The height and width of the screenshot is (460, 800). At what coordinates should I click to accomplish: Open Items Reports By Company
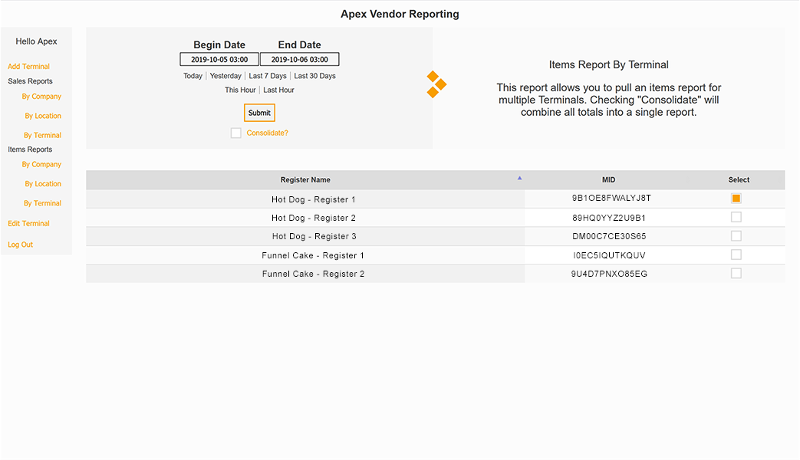tap(41, 164)
